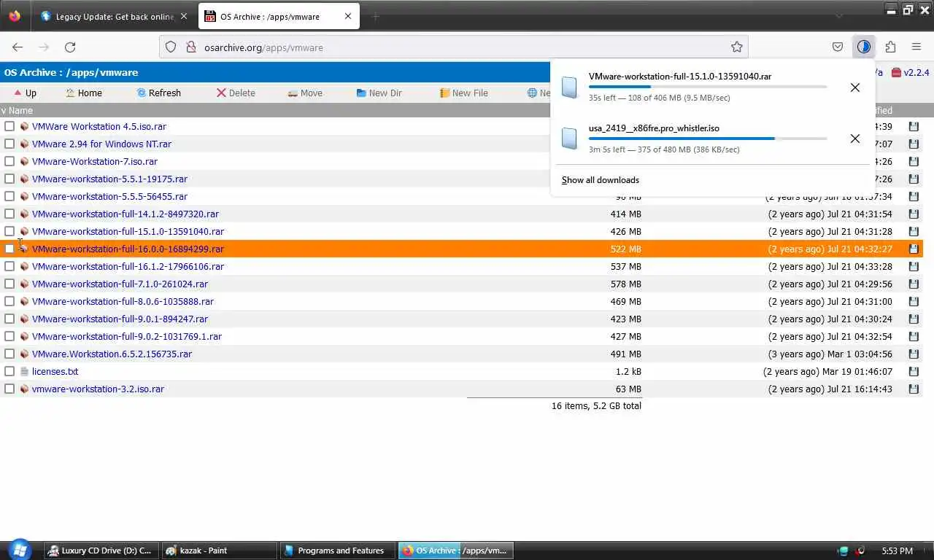The width and height of the screenshot is (934, 560).
Task: Open VMware-workstation-full-8.0.6-1035888.rar link
Action: tap(123, 301)
